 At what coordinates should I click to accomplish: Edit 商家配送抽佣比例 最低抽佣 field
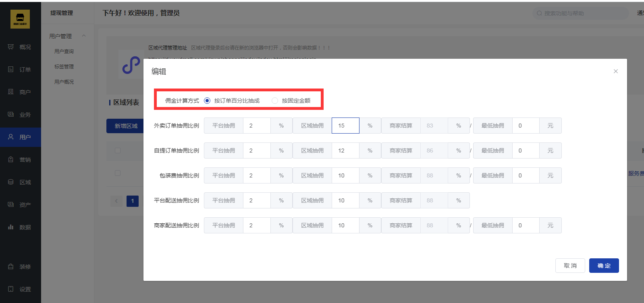point(526,225)
